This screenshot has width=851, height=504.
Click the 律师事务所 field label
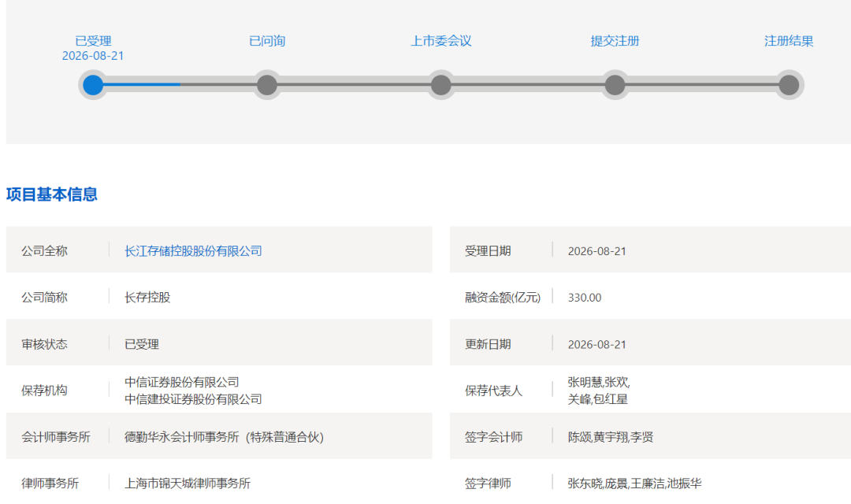click(x=50, y=484)
